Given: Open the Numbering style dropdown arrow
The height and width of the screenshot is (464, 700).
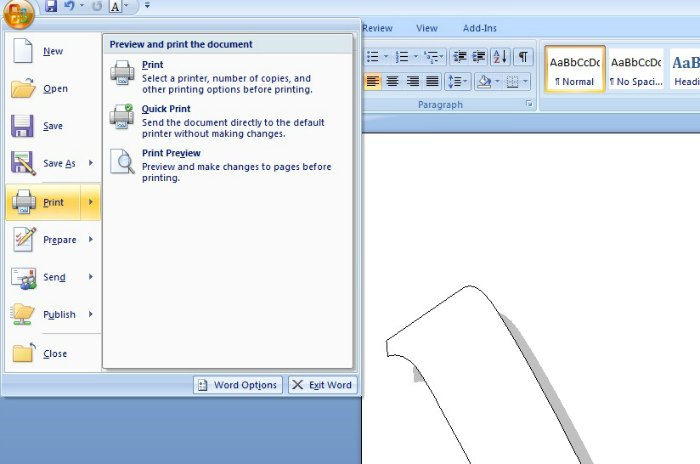Looking at the screenshot, I should point(416,57).
